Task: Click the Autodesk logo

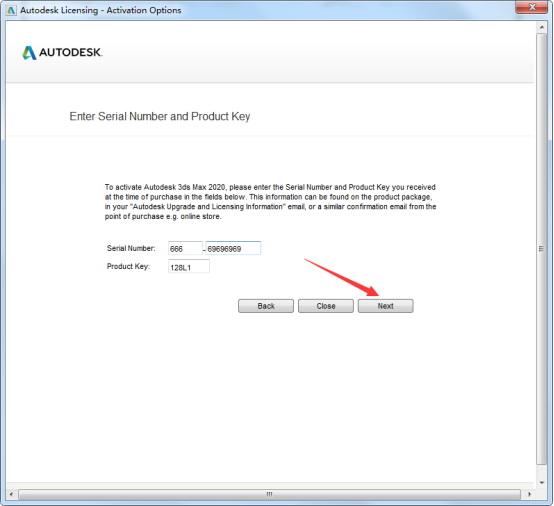Action: point(62,53)
